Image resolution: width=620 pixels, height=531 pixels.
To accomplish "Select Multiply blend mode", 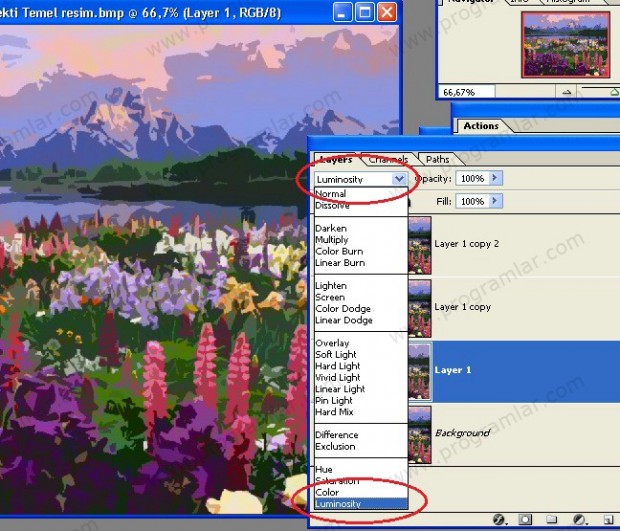I will click(332, 240).
